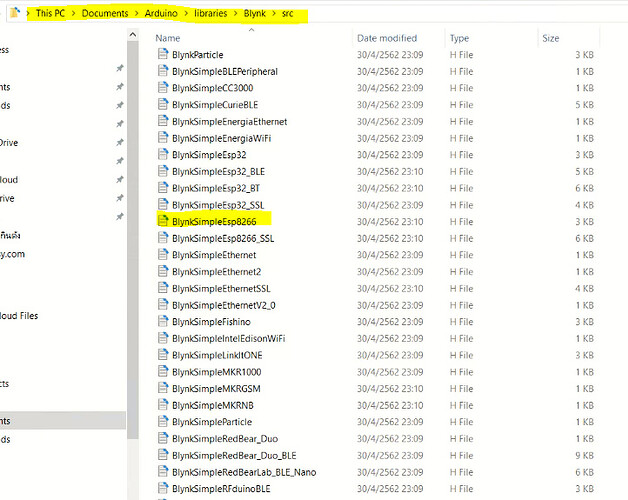Select the BlynkSimpleRFduinoBLE file name

[x=221, y=489]
